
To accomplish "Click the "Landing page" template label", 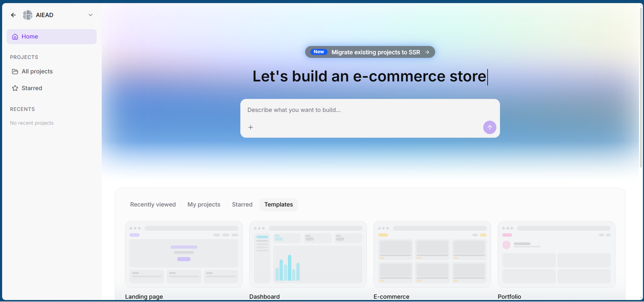I will coord(144,297).
